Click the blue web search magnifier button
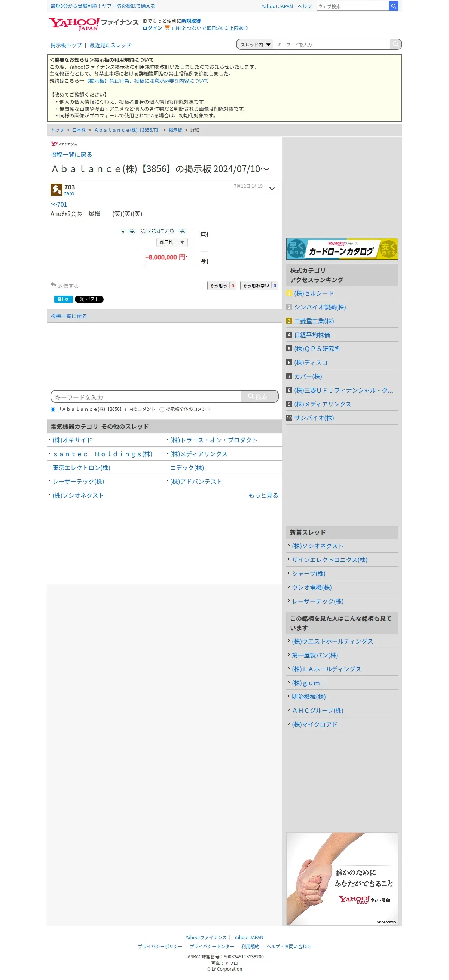This screenshot has height=980, width=449. click(x=394, y=6)
